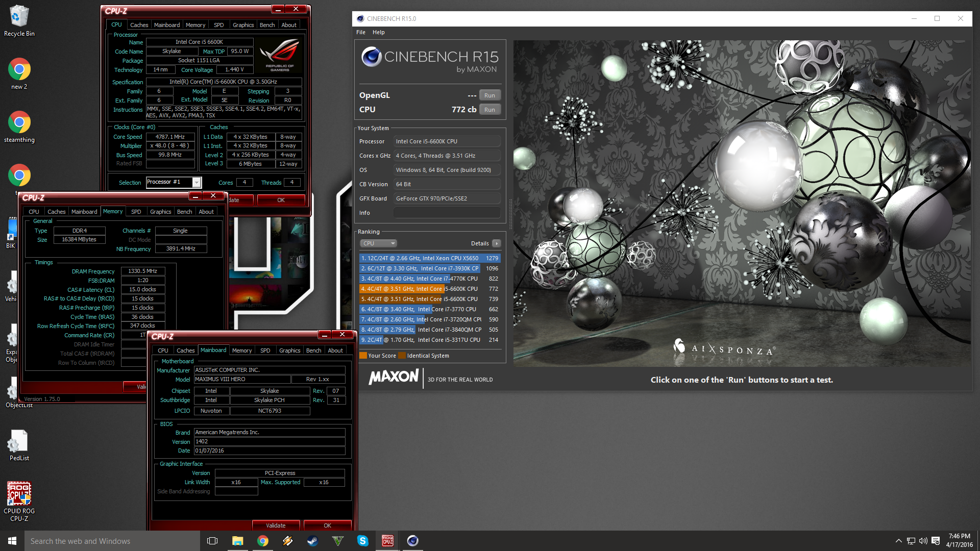Click the Info field in Cinebench Your System

[447, 213]
